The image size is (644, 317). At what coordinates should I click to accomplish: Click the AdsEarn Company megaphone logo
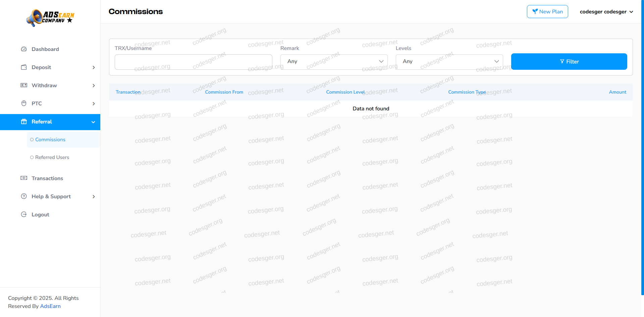(50, 18)
